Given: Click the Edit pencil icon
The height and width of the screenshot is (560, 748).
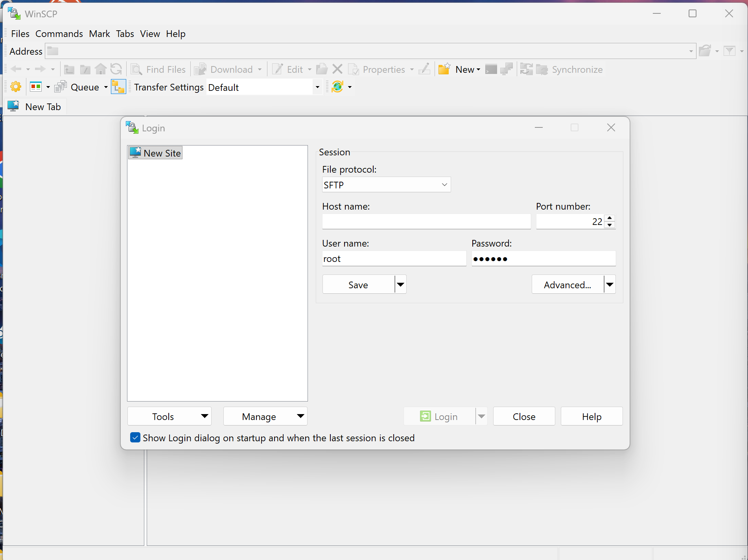Looking at the screenshot, I should pyautogui.click(x=277, y=69).
